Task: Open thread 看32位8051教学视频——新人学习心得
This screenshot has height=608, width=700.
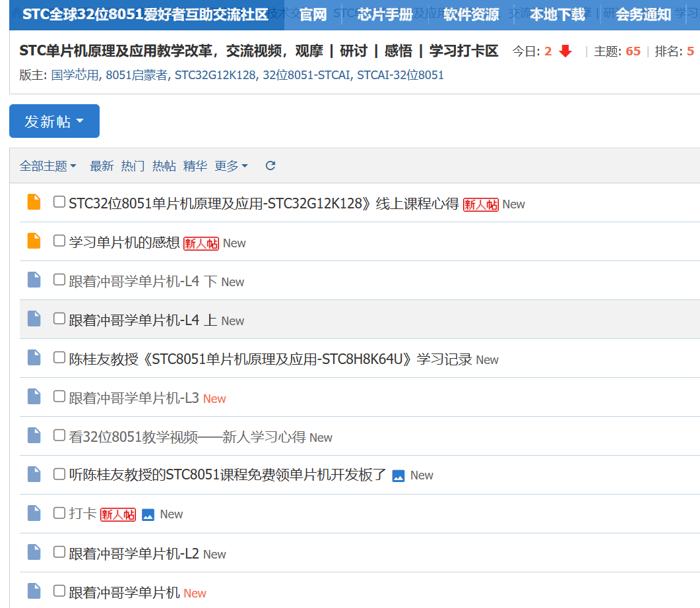Action: click(x=187, y=437)
